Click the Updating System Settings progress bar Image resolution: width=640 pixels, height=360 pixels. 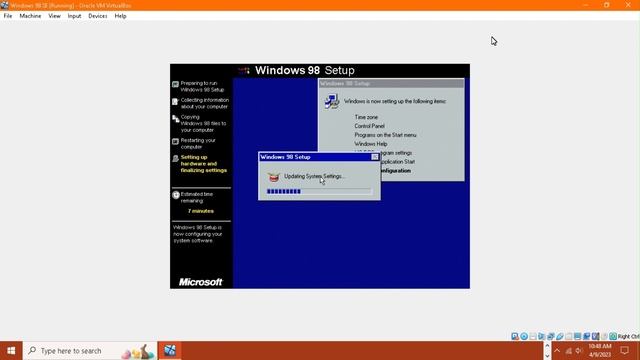click(x=319, y=191)
